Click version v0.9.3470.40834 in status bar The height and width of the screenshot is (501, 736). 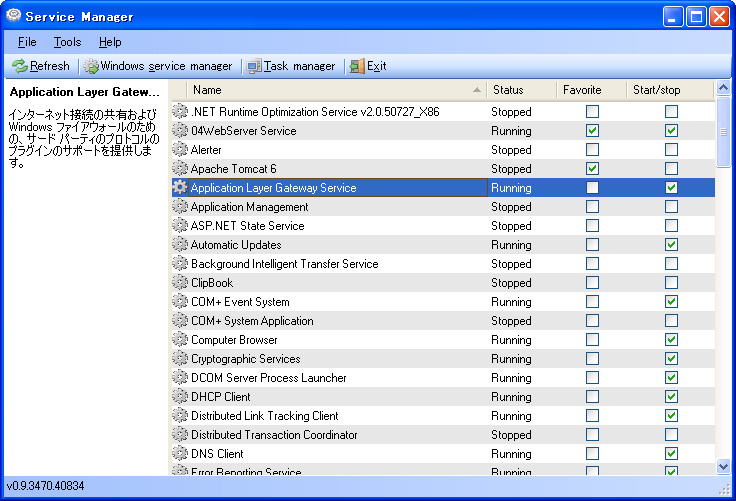coord(46,486)
